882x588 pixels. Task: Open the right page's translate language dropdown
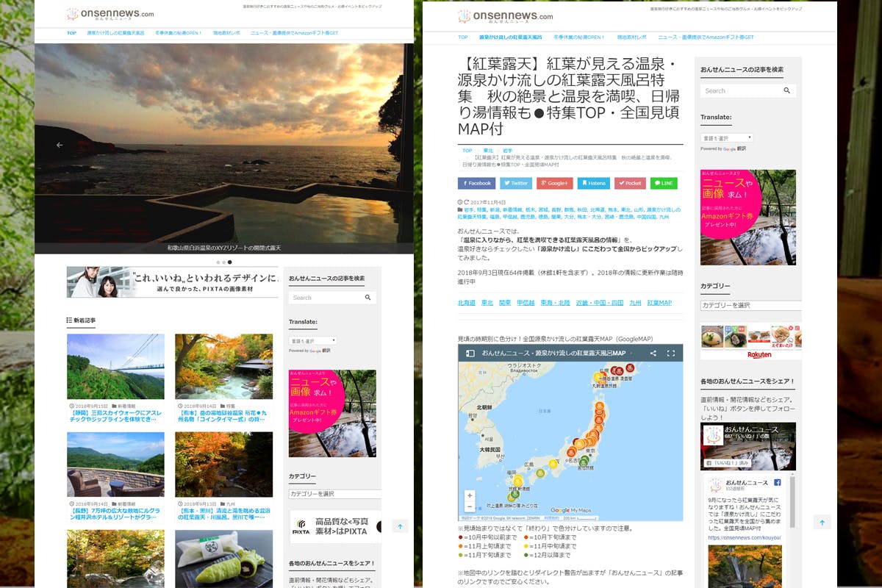coord(726,138)
